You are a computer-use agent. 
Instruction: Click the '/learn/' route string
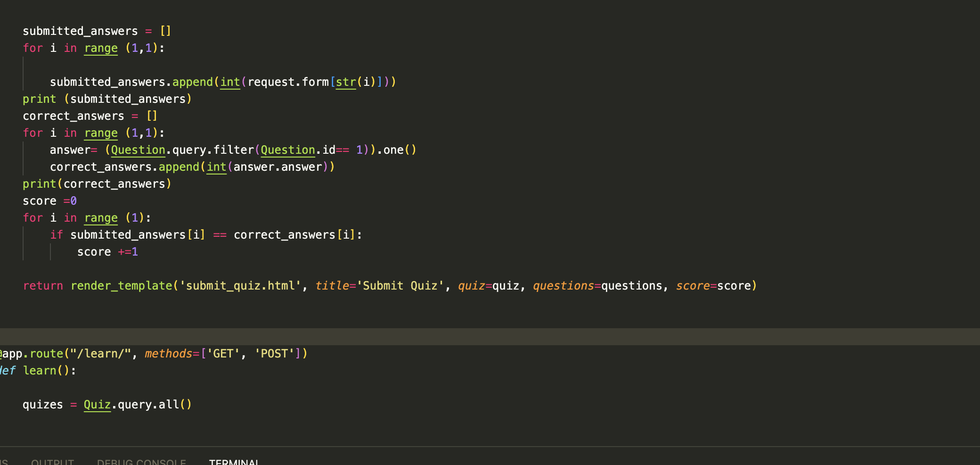[101, 354]
